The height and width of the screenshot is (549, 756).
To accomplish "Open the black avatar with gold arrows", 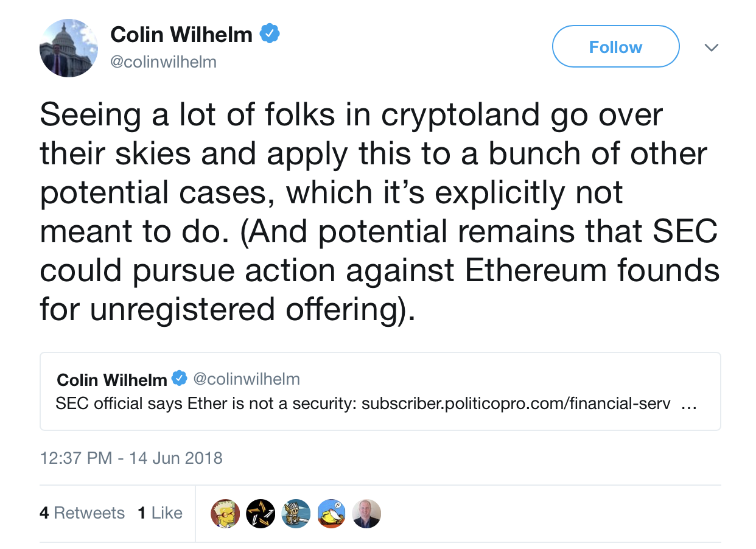I will [x=261, y=514].
